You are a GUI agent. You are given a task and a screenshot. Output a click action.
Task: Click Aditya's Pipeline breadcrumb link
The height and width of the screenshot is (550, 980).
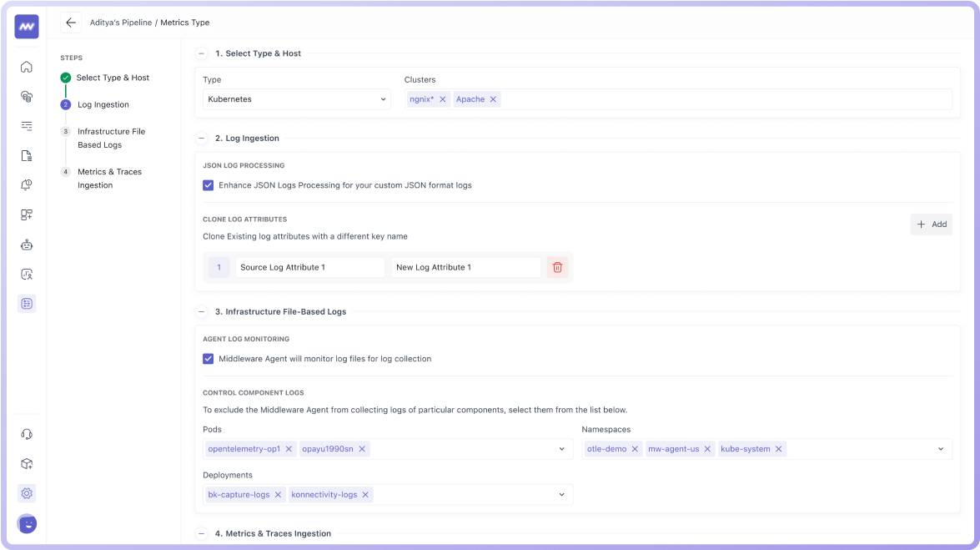(x=121, y=23)
